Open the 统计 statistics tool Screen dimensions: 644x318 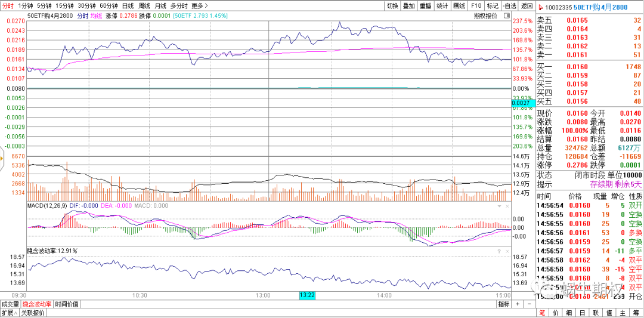442,6
